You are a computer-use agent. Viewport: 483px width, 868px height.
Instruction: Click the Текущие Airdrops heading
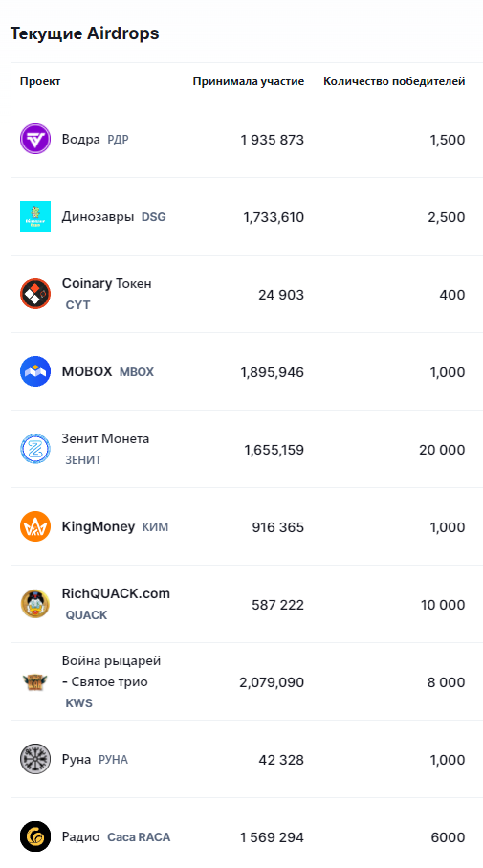click(85, 33)
